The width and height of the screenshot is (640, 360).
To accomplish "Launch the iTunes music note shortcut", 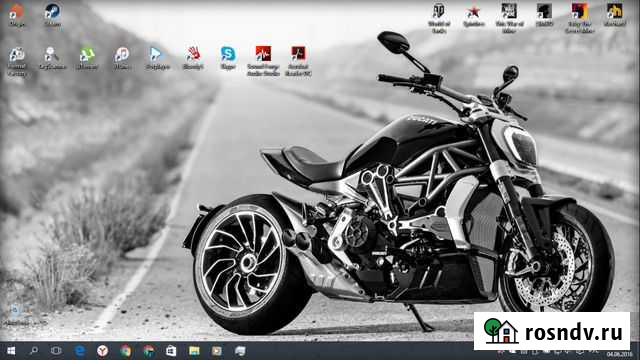I will pos(122,58).
